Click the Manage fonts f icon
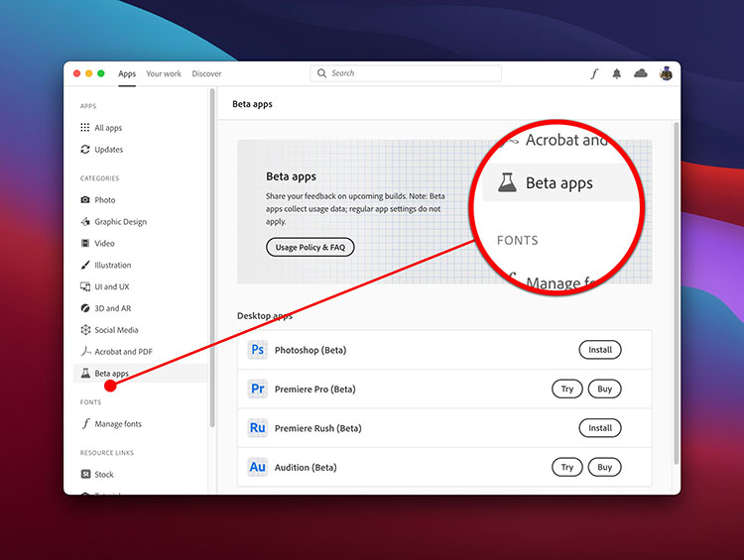Screen dimensions: 744x560 click(85, 423)
